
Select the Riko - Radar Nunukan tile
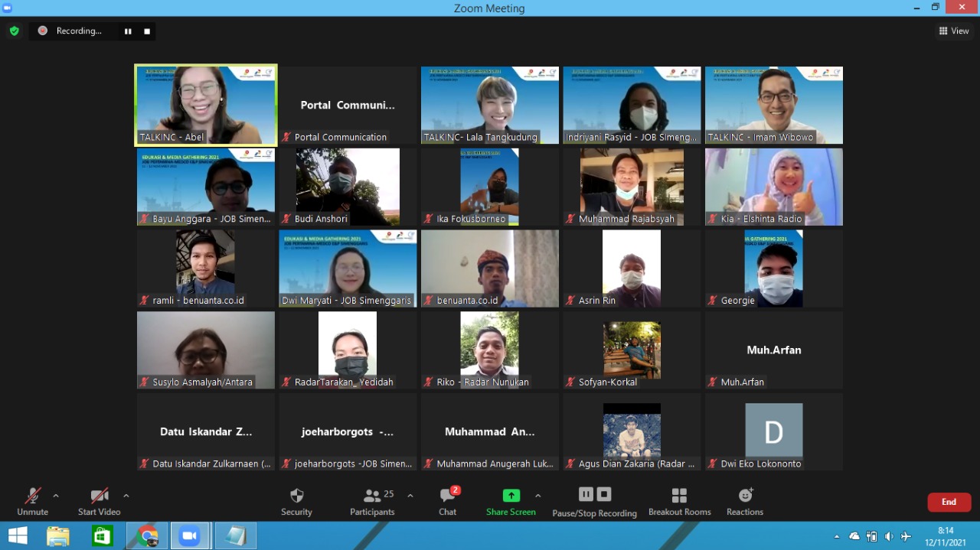[490, 350]
